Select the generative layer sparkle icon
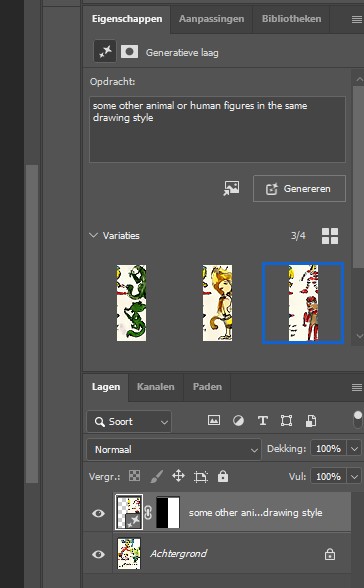Screen dimensions: 364x588 pyautogui.click(x=105, y=52)
